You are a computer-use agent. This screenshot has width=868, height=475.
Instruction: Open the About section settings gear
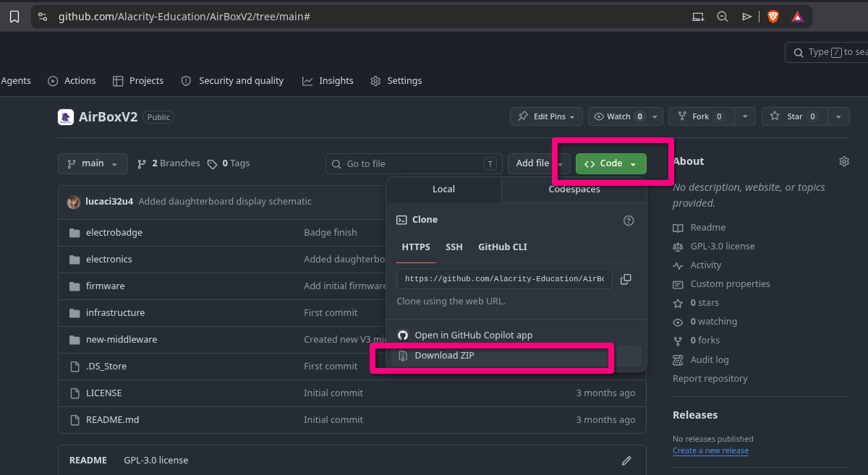[x=844, y=161]
